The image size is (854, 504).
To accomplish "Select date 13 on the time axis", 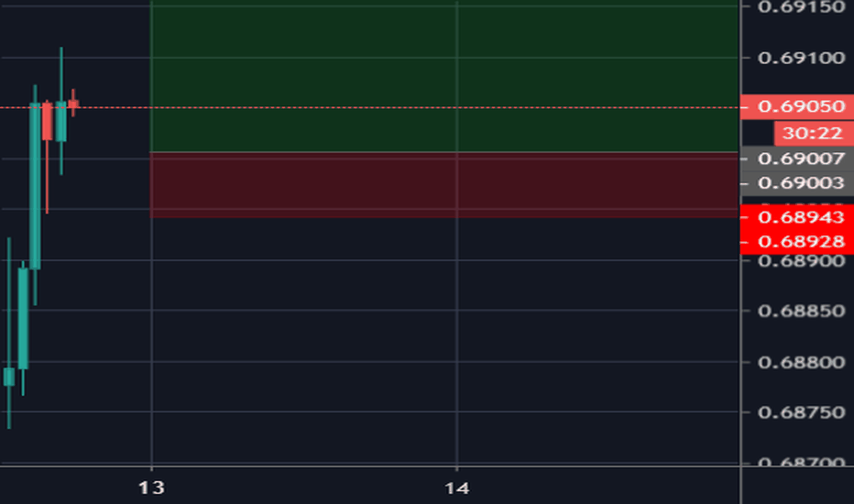I will 152,488.
